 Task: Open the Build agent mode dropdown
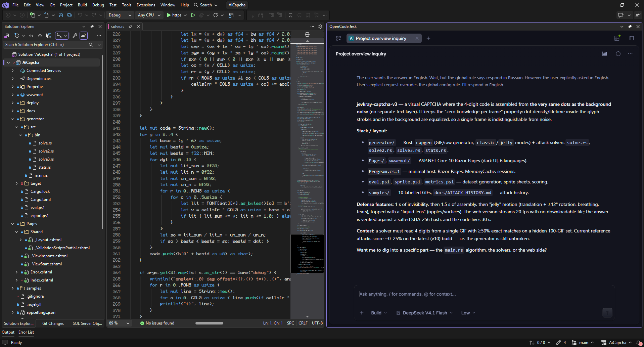[x=379, y=313]
